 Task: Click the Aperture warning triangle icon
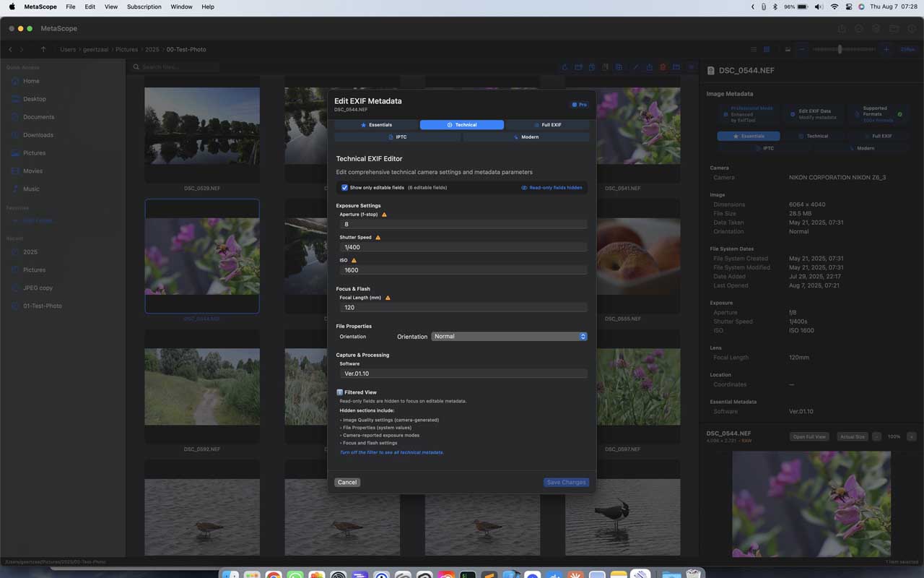(384, 215)
